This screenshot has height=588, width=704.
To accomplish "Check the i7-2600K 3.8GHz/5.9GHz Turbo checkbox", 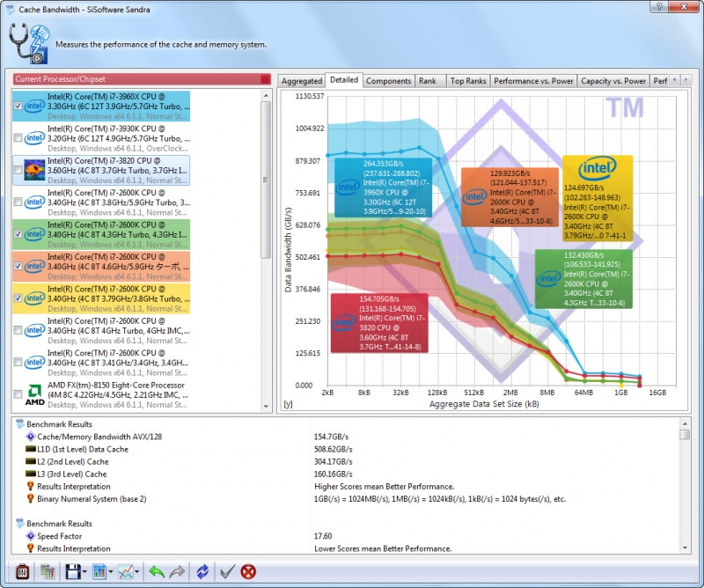I will pos(18,202).
